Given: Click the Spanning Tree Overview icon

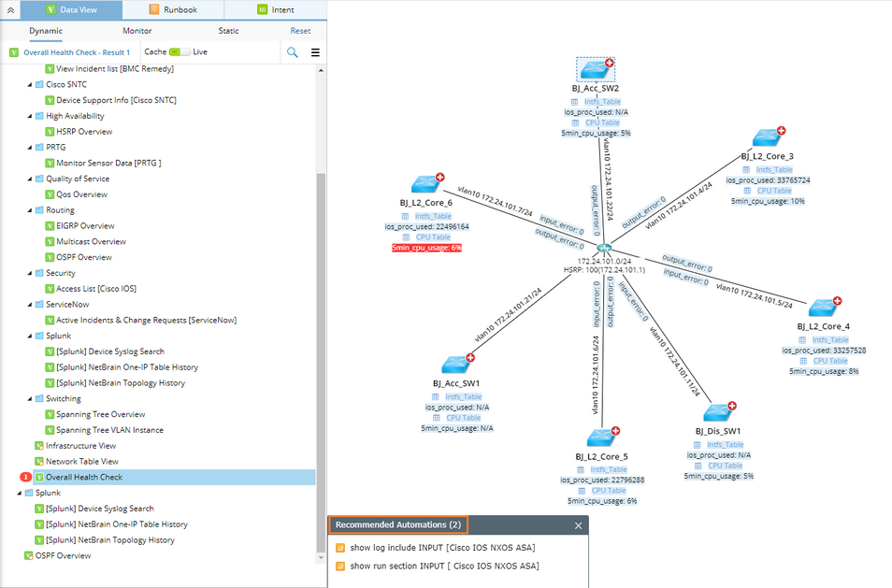Looking at the screenshot, I should click(x=50, y=414).
